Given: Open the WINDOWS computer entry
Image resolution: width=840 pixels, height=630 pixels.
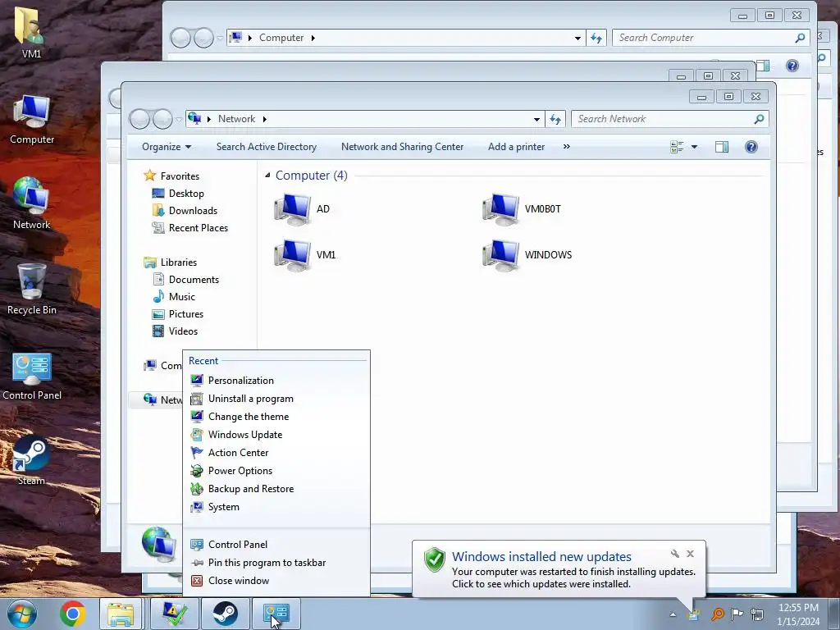Looking at the screenshot, I should (x=527, y=255).
